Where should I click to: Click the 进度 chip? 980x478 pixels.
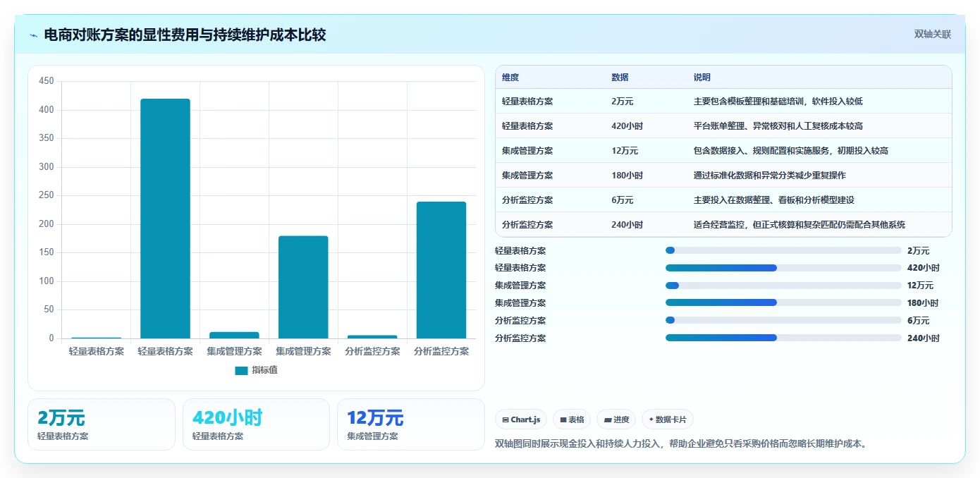pyautogui.click(x=616, y=419)
